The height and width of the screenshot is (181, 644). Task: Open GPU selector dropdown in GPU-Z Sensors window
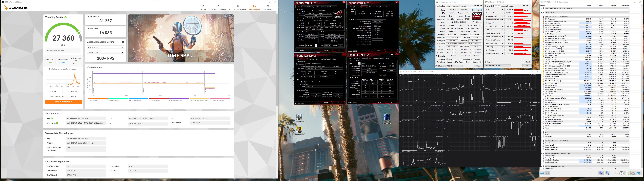tap(498, 66)
